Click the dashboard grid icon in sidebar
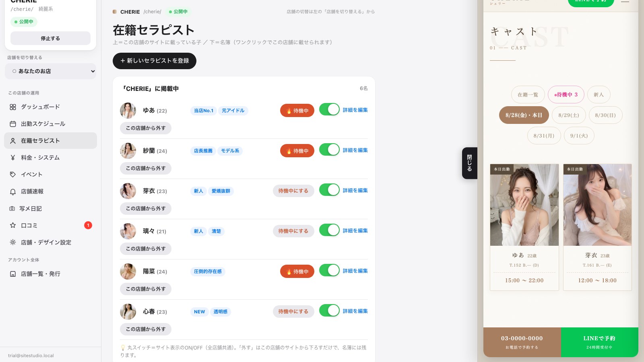This screenshot has width=644, height=362. pos(13,107)
